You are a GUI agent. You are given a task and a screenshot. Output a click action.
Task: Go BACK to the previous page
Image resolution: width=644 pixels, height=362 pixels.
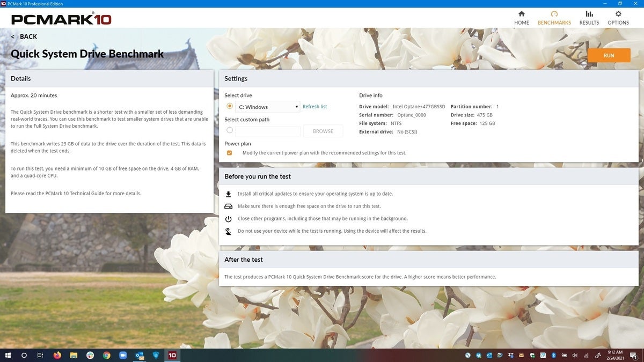(x=24, y=36)
